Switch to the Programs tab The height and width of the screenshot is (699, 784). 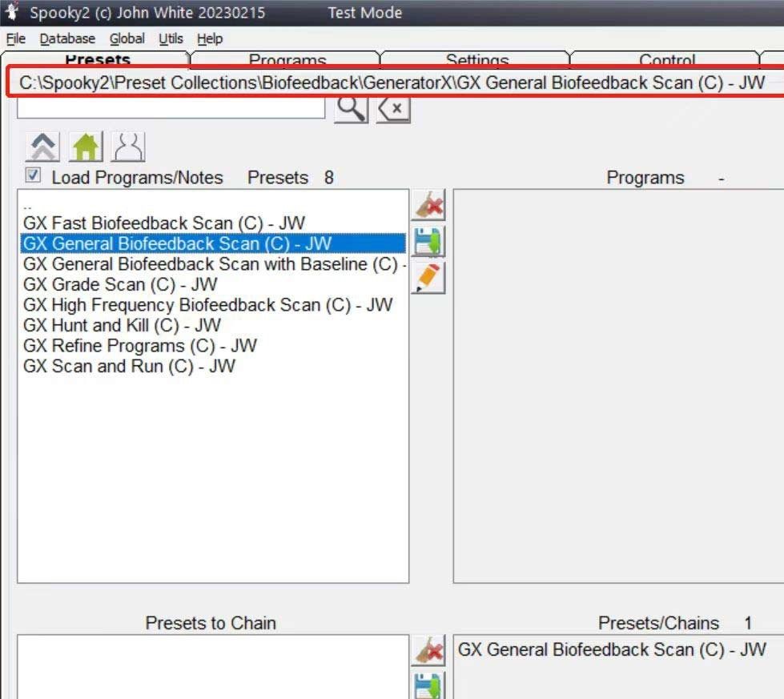(x=287, y=59)
